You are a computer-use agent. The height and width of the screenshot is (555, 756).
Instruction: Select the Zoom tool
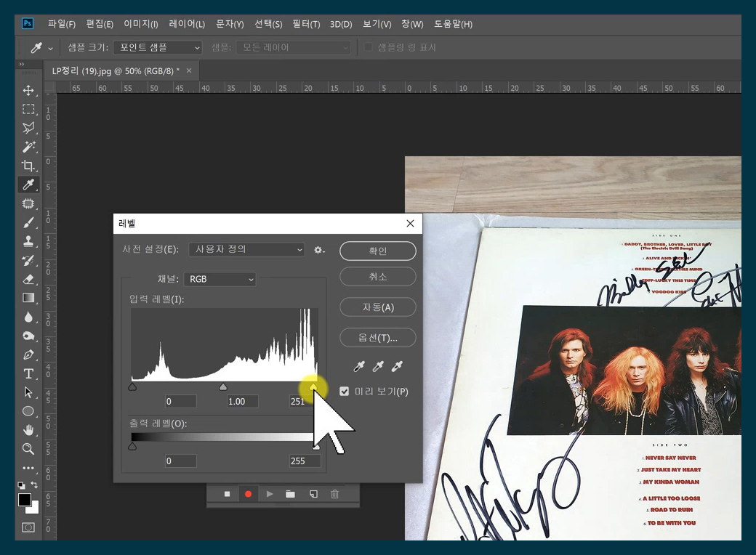point(28,449)
